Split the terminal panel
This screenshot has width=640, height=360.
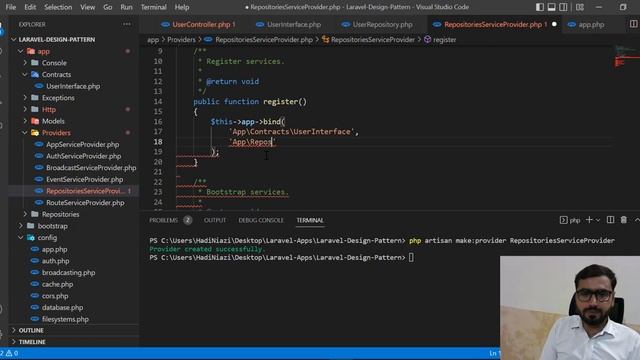pos(610,220)
